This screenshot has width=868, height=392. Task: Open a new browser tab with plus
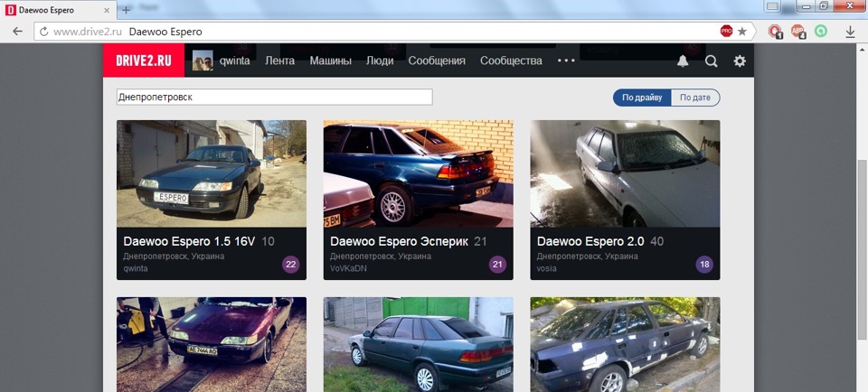(x=127, y=10)
